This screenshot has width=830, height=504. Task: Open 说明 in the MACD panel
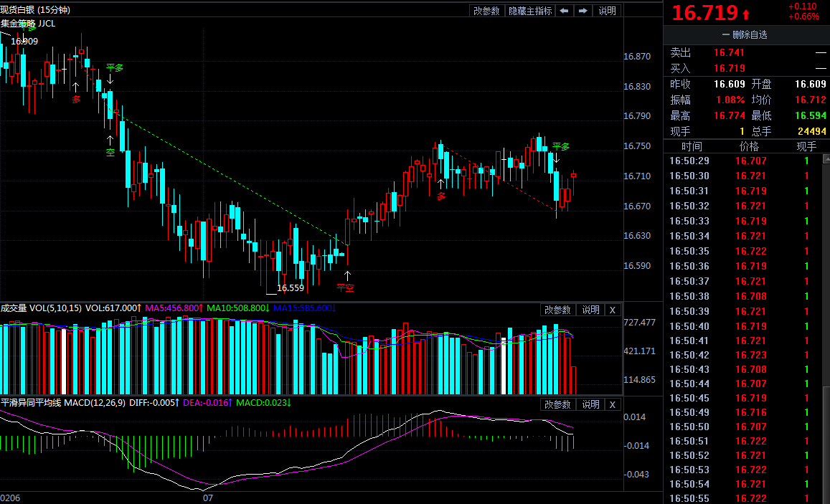coord(590,404)
